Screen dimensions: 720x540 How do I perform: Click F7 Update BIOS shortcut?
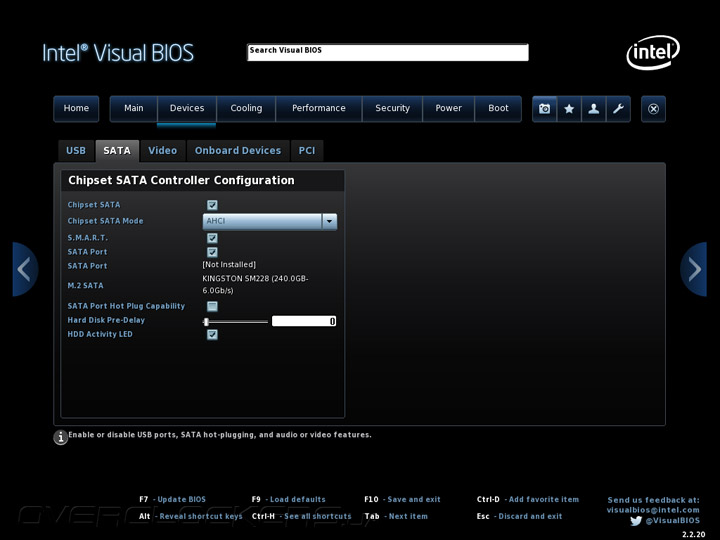pos(173,500)
